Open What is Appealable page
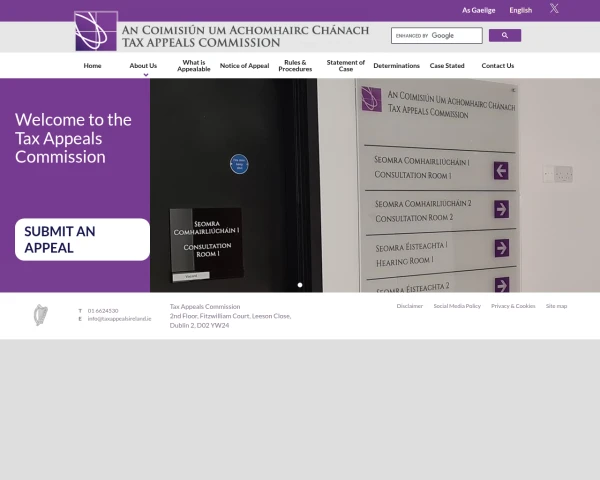This screenshot has height=480, width=600. coord(194,65)
